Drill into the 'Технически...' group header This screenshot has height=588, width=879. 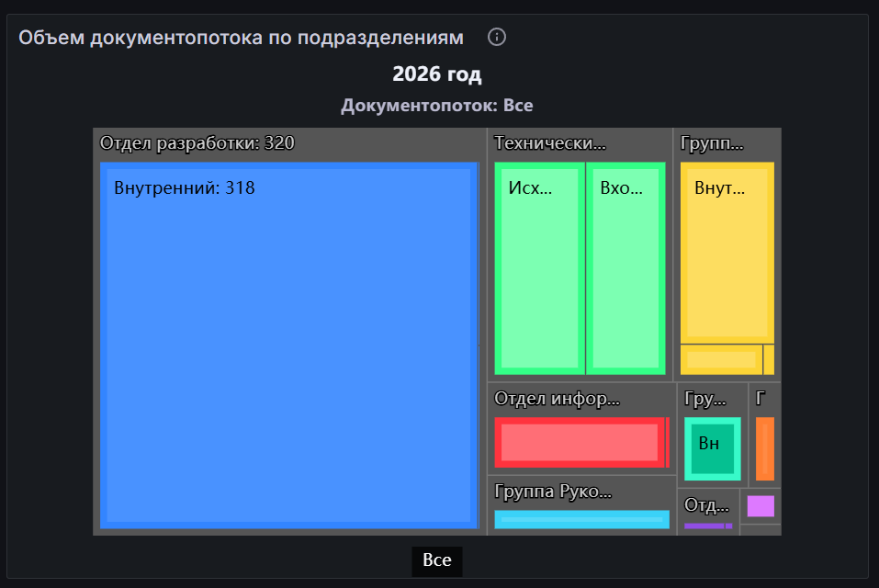pos(550,143)
